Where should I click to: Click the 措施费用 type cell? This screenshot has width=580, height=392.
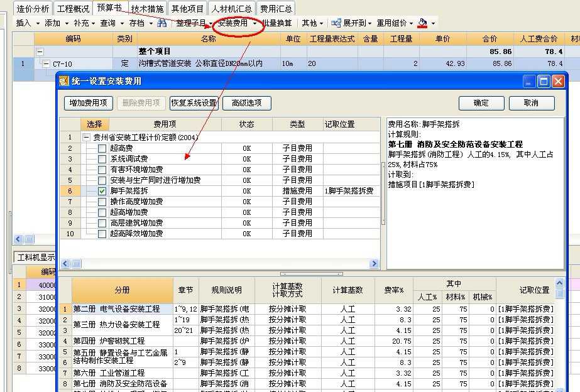click(297, 191)
